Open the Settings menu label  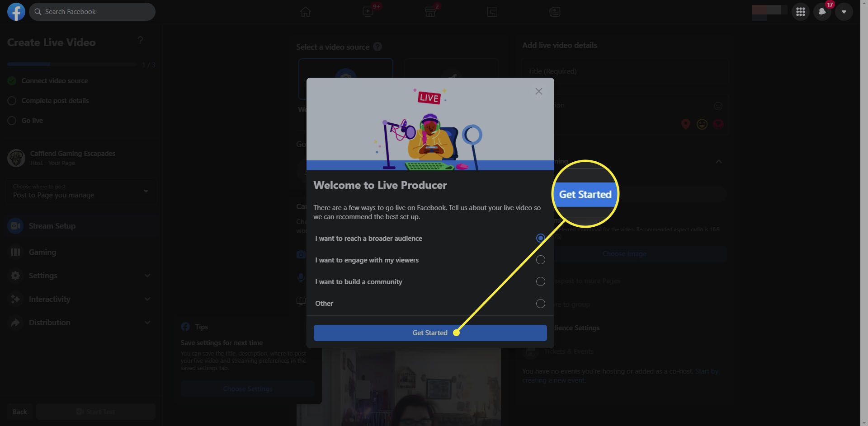click(x=43, y=276)
